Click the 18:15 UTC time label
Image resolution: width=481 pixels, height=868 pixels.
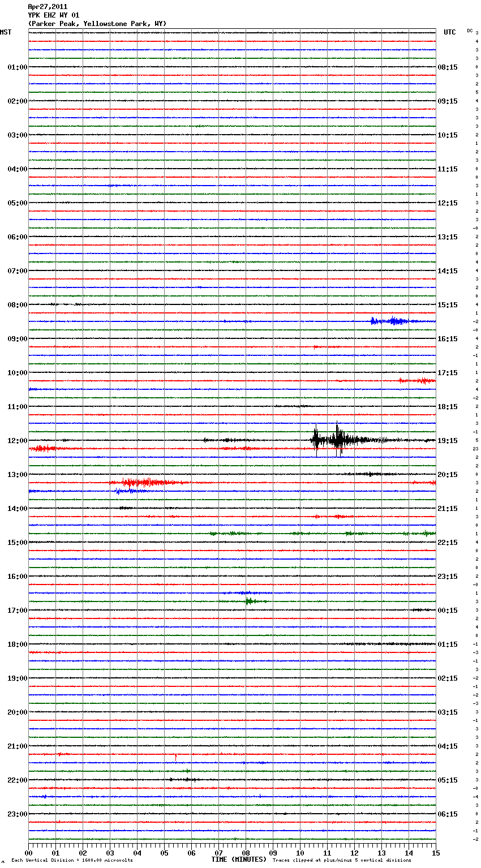tap(448, 407)
